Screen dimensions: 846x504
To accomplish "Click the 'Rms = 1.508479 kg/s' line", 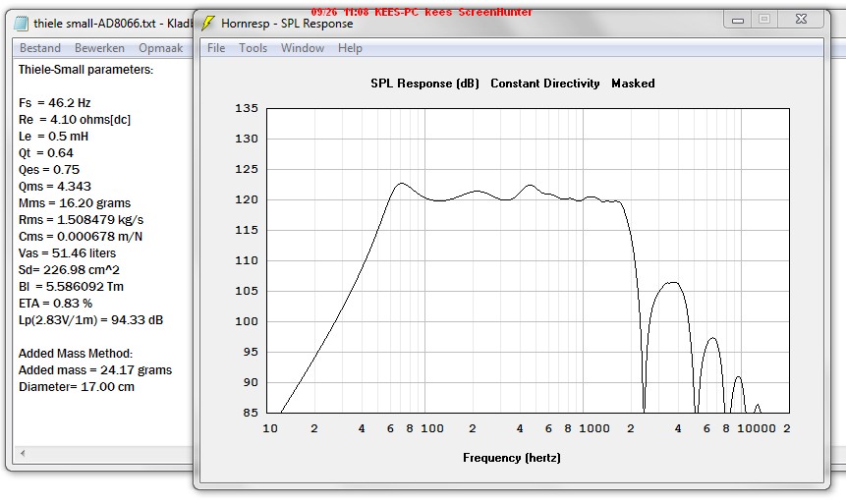I will pyautogui.click(x=81, y=220).
